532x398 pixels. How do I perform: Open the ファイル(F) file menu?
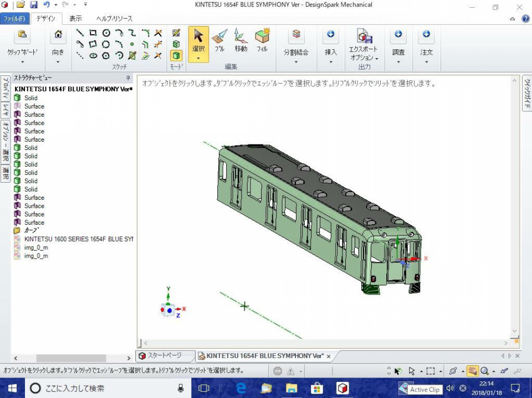(x=14, y=19)
